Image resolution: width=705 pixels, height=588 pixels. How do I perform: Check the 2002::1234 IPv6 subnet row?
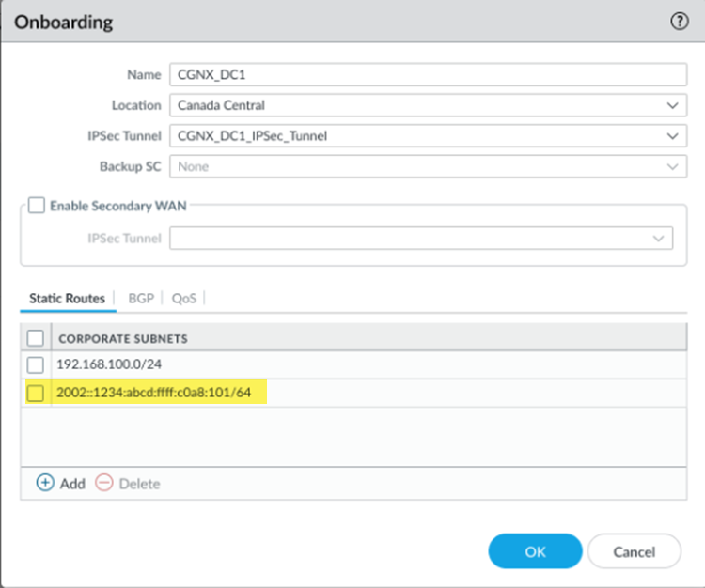(x=35, y=393)
